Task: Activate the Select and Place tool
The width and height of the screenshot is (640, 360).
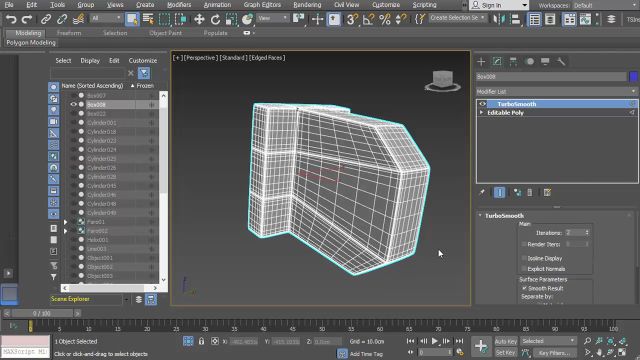Action: click(247, 19)
